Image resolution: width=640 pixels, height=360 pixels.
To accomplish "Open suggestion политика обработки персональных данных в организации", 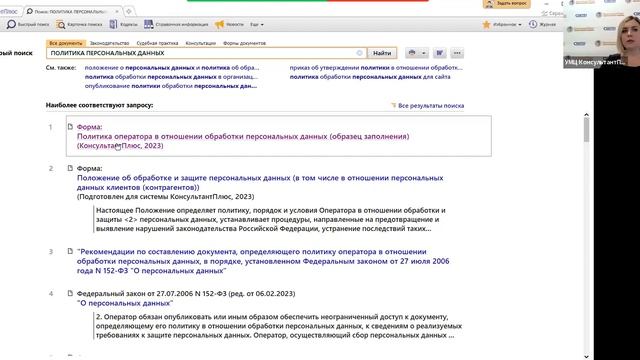I will tap(171, 77).
